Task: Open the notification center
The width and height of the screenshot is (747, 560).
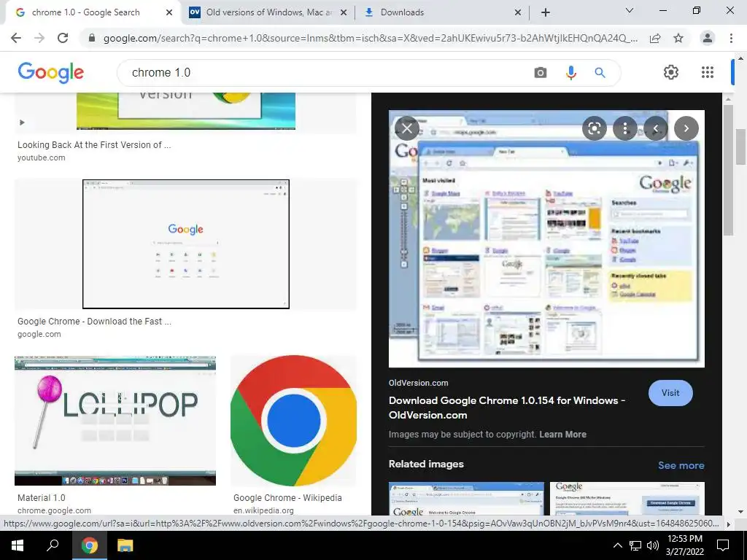Action: [x=723, y=545]
